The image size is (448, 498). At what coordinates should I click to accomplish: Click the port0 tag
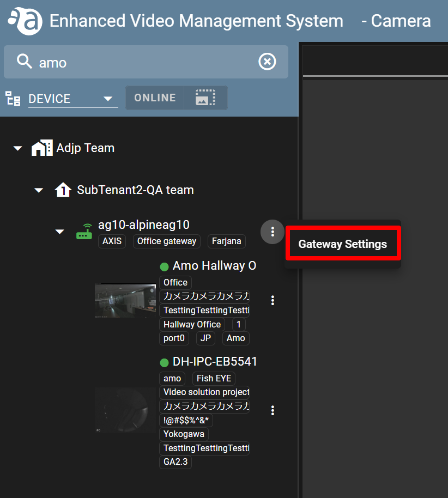tap(174, 338)
